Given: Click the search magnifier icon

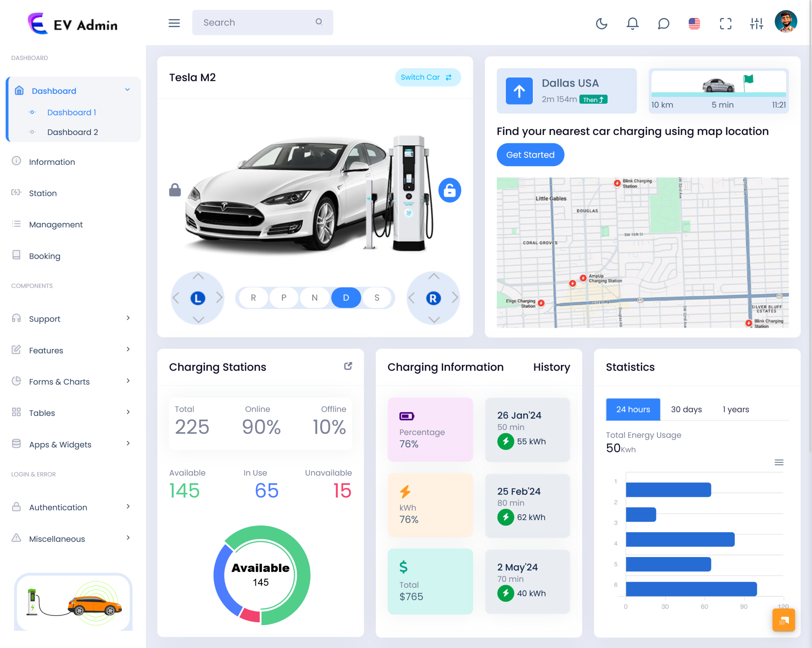Looking at the screenshot, I should coord(319,22).
